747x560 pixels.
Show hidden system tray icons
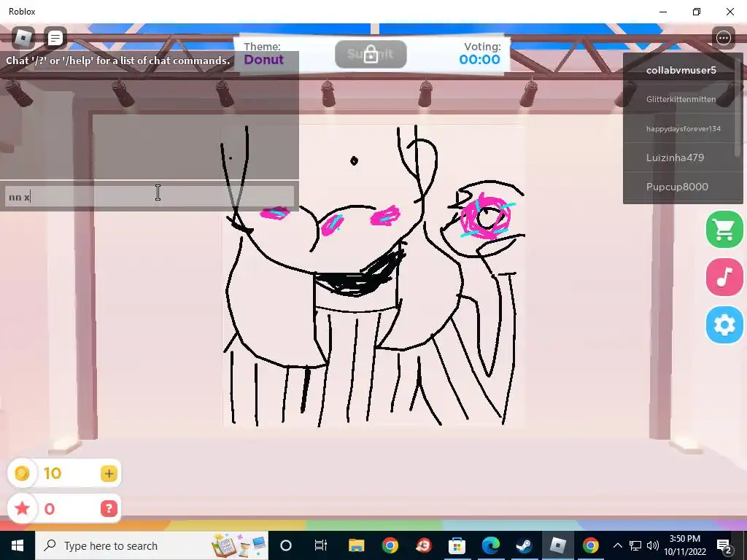coord(617,545)
